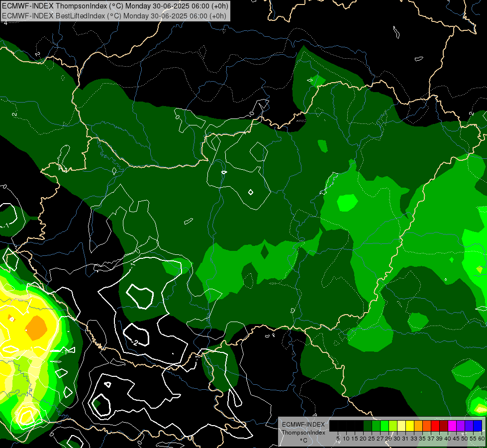This screenshot has width=487, height=448.
Task: Click the legend tick label 30
Action: click(x=396, y=439)
